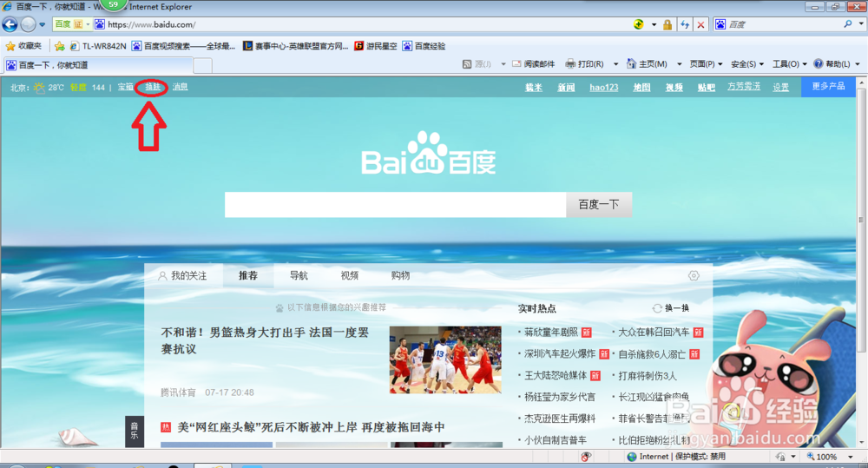Screen dimensions: 868x468
Task: Open the 工具(O) menu
Action: [789, 64]
